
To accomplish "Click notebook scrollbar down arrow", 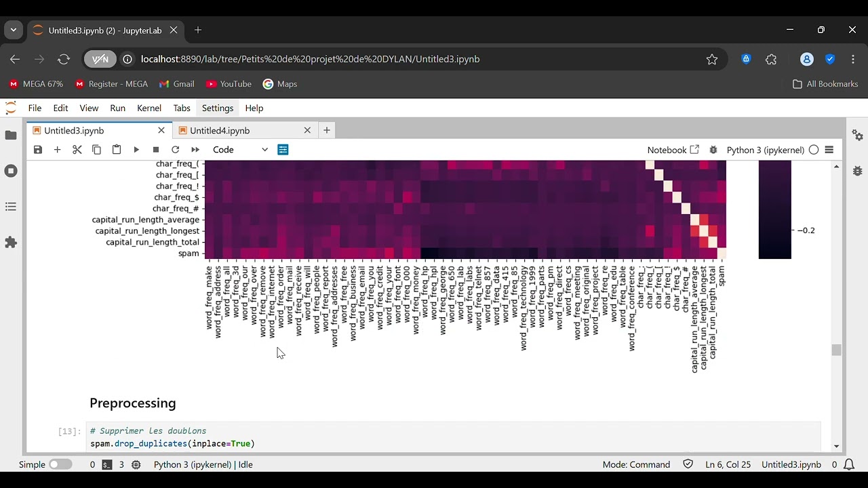I will pyautogui.click(x=836, y=446).
